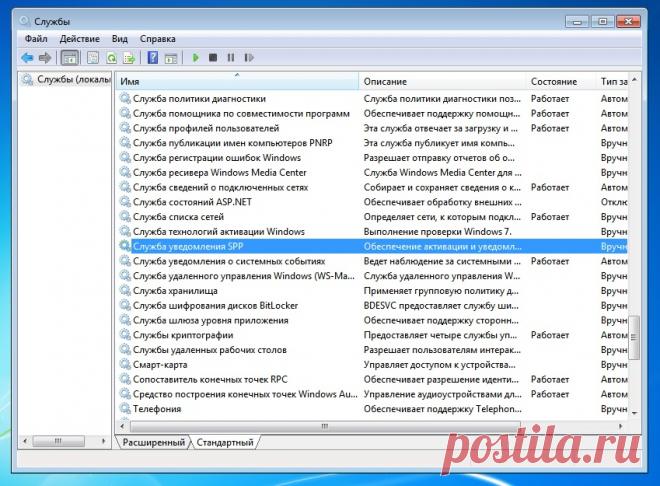
Task: Click the tree pane horizontal scrollbar thumb
Action: tap(58, 441)
